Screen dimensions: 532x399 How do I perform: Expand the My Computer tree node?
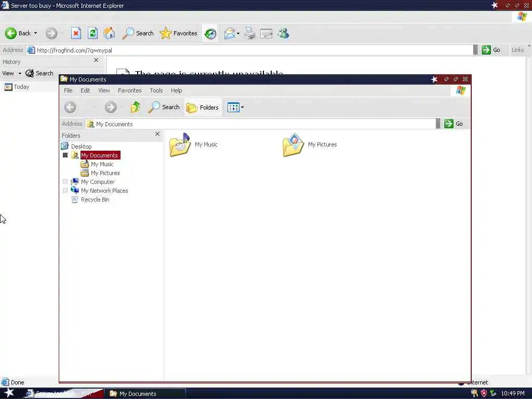tap(65, 181)
